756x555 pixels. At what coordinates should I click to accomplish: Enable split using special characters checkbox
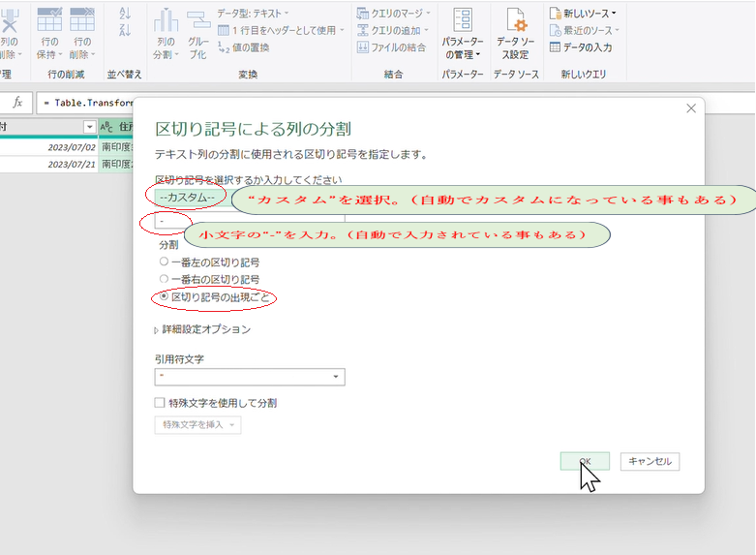click(160, 403)
